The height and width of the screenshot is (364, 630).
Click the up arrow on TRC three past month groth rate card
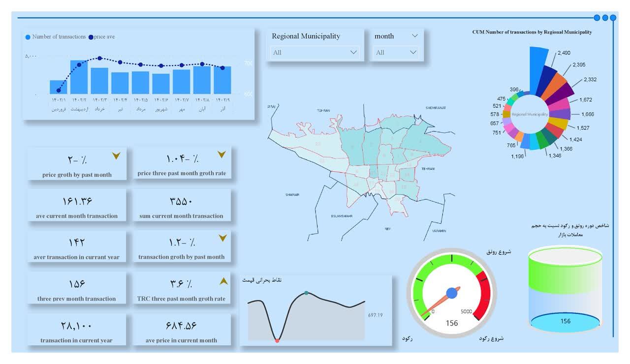tap(223, 281)
